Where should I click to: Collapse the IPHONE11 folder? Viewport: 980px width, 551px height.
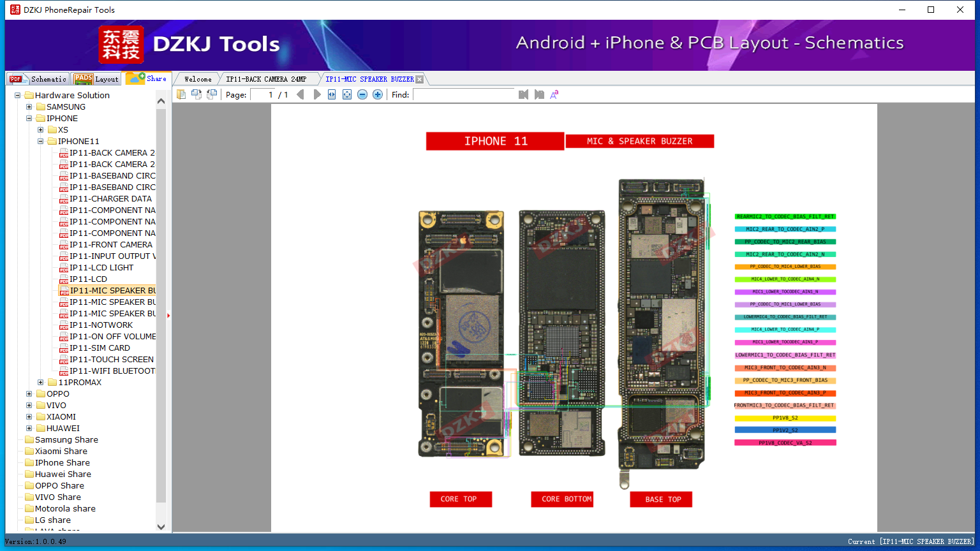[41, 142]
